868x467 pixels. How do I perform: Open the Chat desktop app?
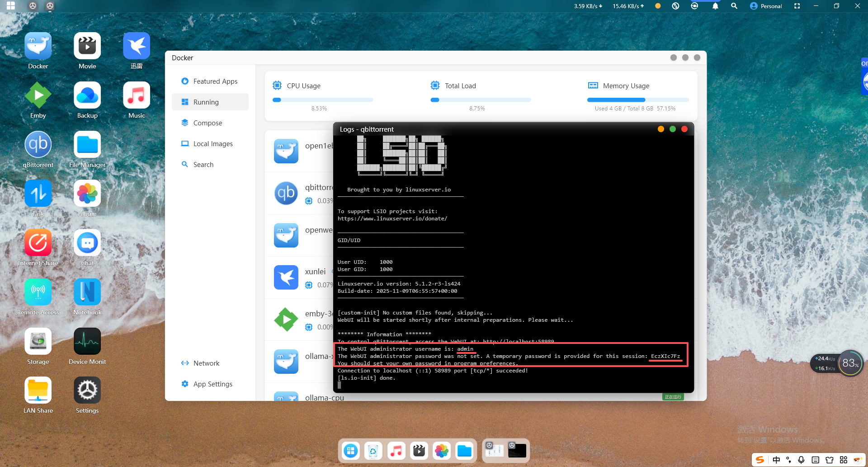[x=87, y=243]
